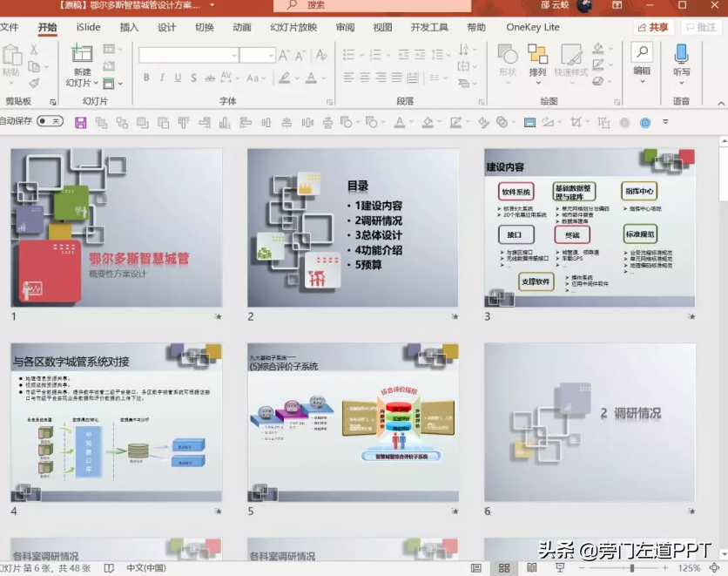Click Slide Sorter view icon in status bar
This screenshot has height=576, width=728.
(504, 567)
